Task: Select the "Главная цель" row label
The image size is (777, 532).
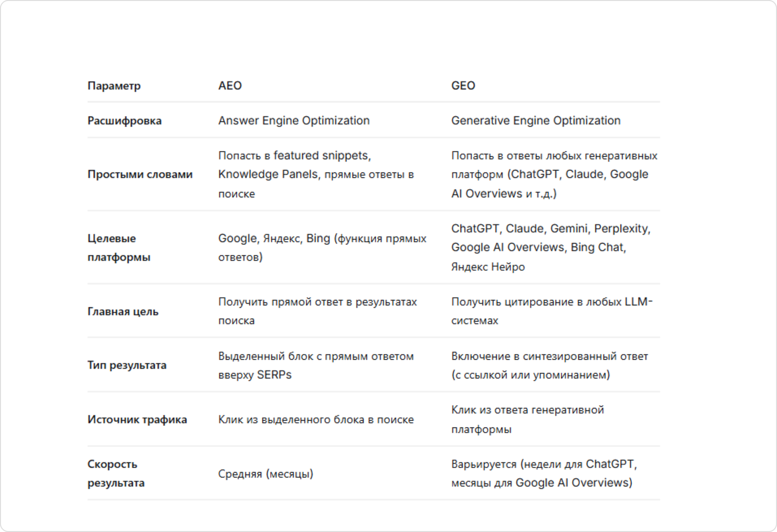Action: [122, 311]
